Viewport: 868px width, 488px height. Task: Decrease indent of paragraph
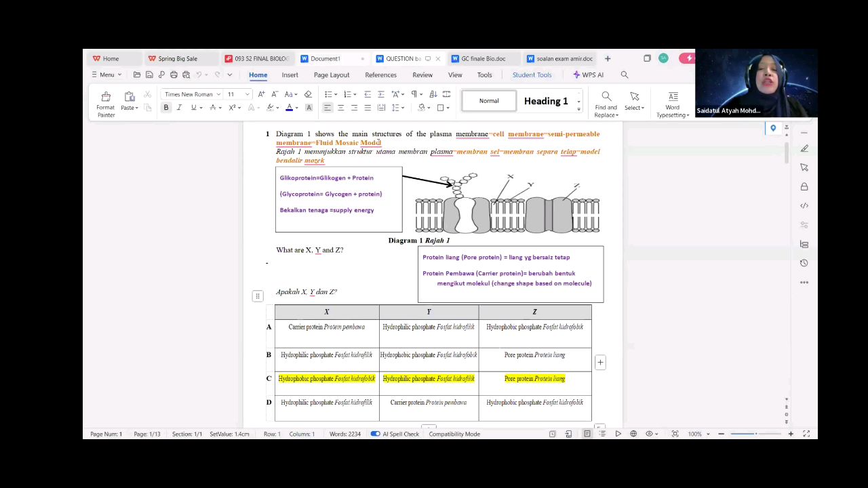pos(368,94)
